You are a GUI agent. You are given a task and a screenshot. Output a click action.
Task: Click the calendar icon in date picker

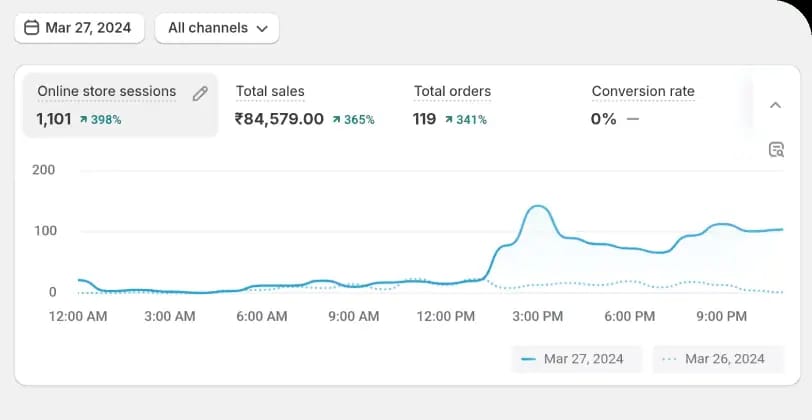[31, 28]
